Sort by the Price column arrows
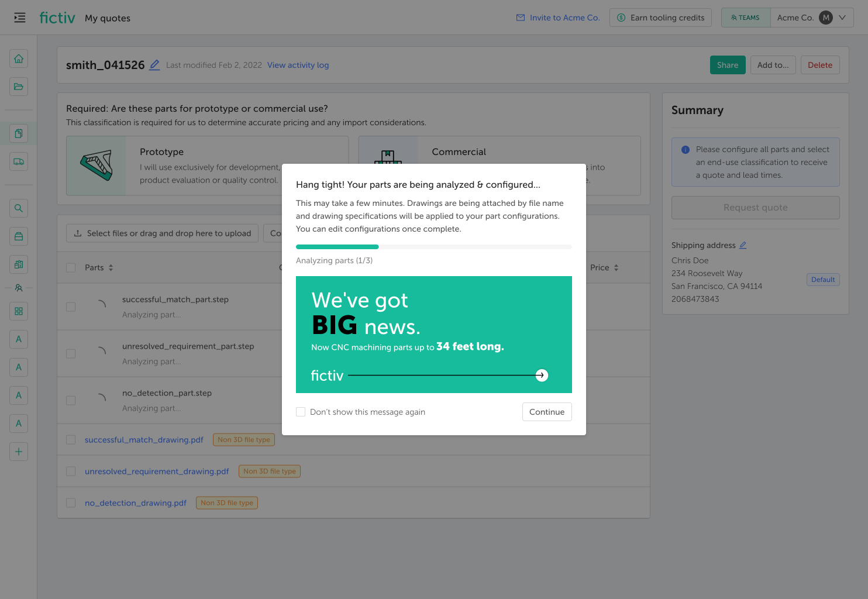Viewport: 868px width, 599px height. click(616, 267)
